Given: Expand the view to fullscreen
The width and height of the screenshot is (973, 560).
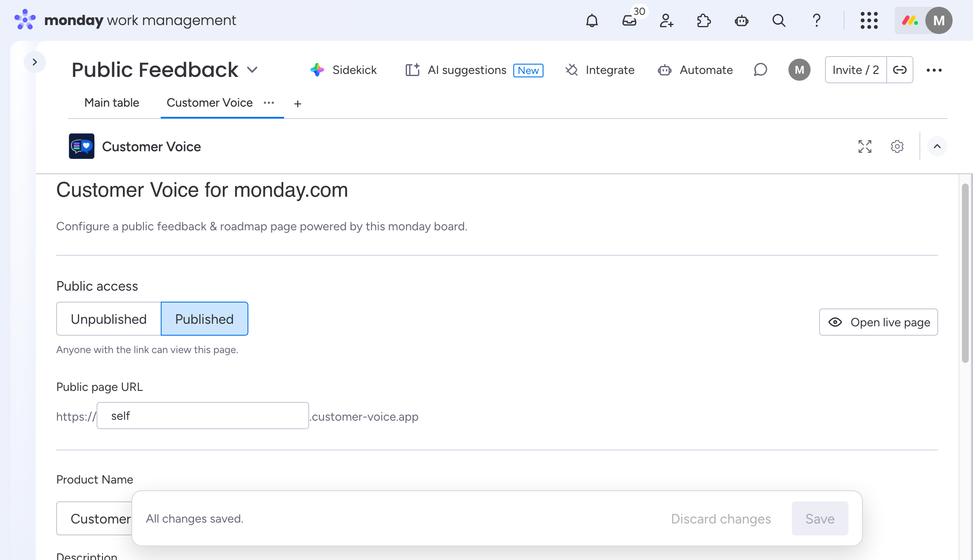Looking at the screenshot, I should pyautogui.click(x=865, y=147).
